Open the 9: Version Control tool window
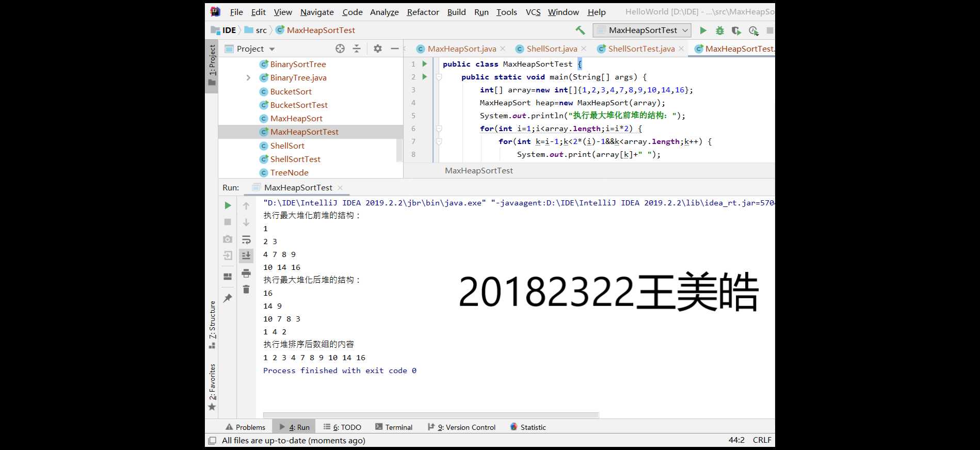The image size is (980, 450). 461,427
